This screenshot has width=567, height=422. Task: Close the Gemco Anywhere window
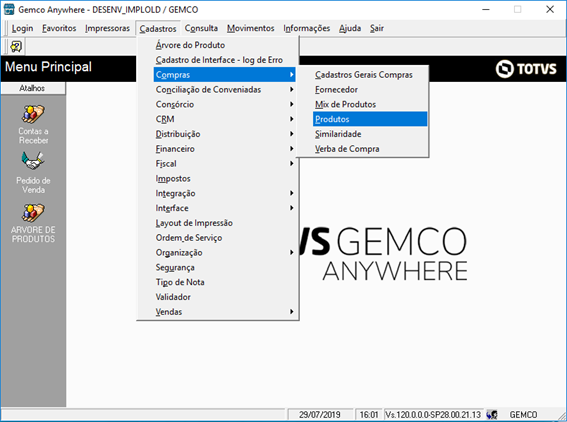point(550,9)
